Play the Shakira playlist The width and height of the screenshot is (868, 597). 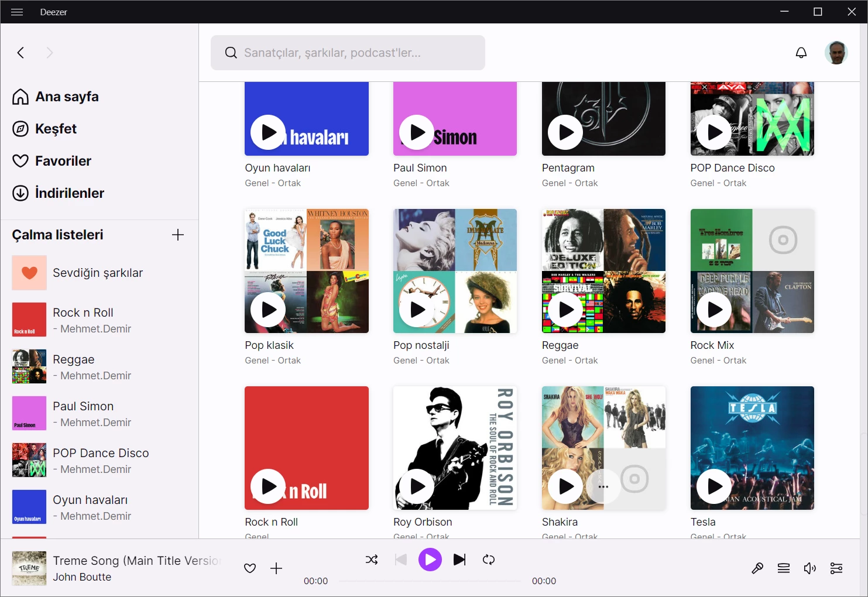pos(565,486)
